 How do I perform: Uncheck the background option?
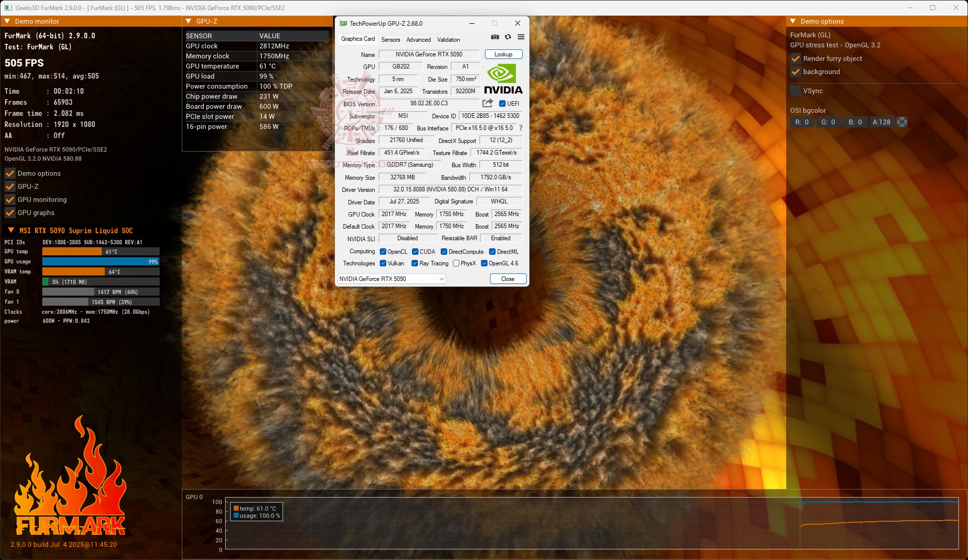click(x=796, y=72)
